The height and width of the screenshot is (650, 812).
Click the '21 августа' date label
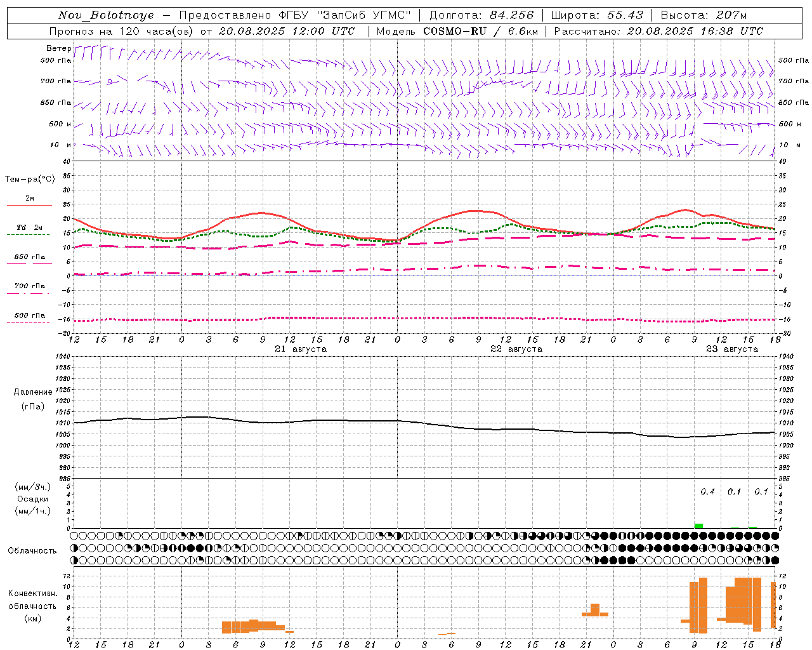click(x=301, y=348)
